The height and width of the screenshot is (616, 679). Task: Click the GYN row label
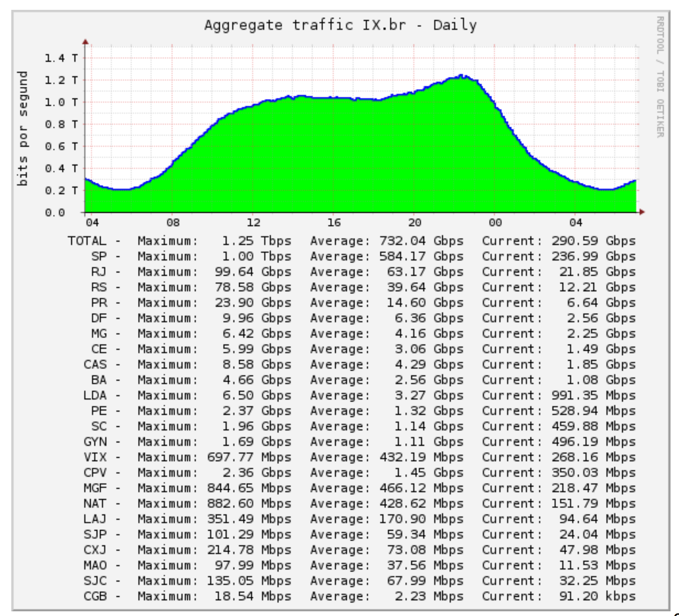95,442
